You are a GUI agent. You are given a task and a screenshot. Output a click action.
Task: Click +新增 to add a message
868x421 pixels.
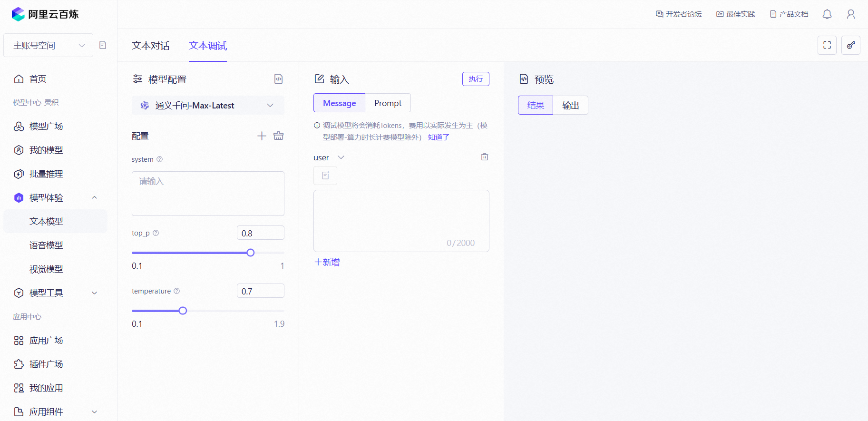(327, 262)
